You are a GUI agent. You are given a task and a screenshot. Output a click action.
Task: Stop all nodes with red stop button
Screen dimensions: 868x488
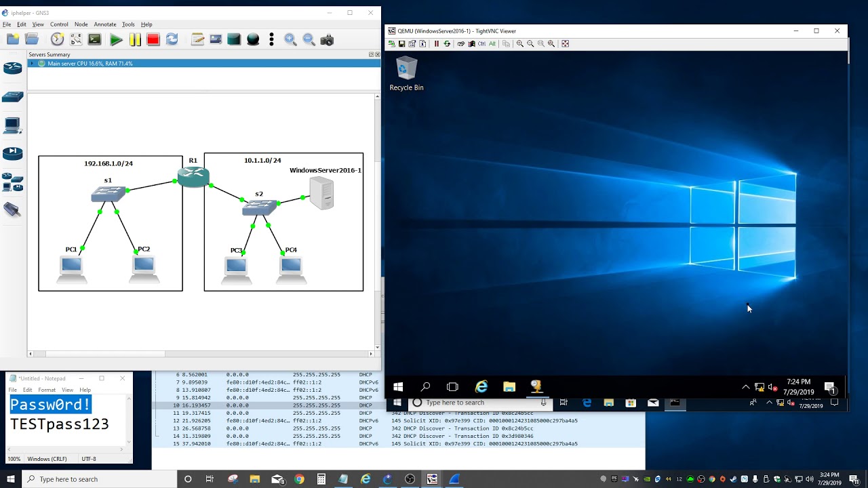coord(153,40)
